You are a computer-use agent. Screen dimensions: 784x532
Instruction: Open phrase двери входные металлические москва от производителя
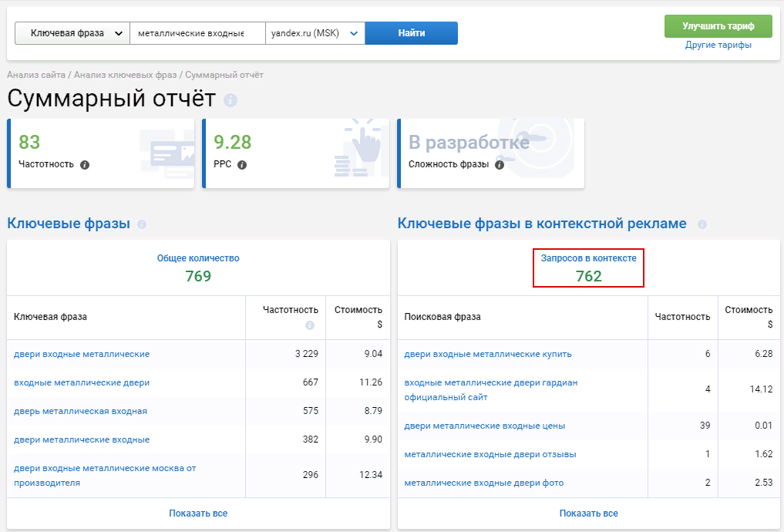click(x=105, y=476)
